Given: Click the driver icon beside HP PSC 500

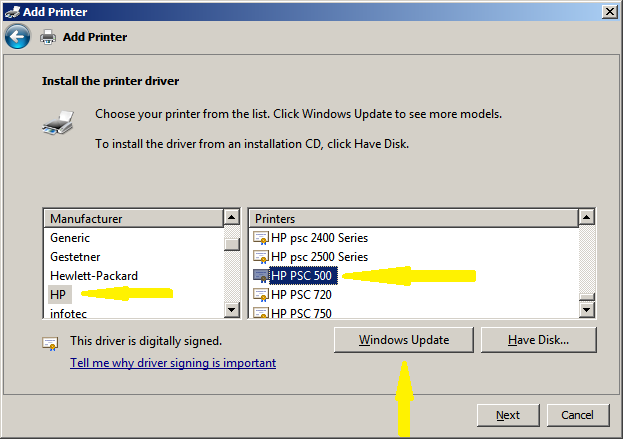Looking at the screenshot, I should [261, 276].
